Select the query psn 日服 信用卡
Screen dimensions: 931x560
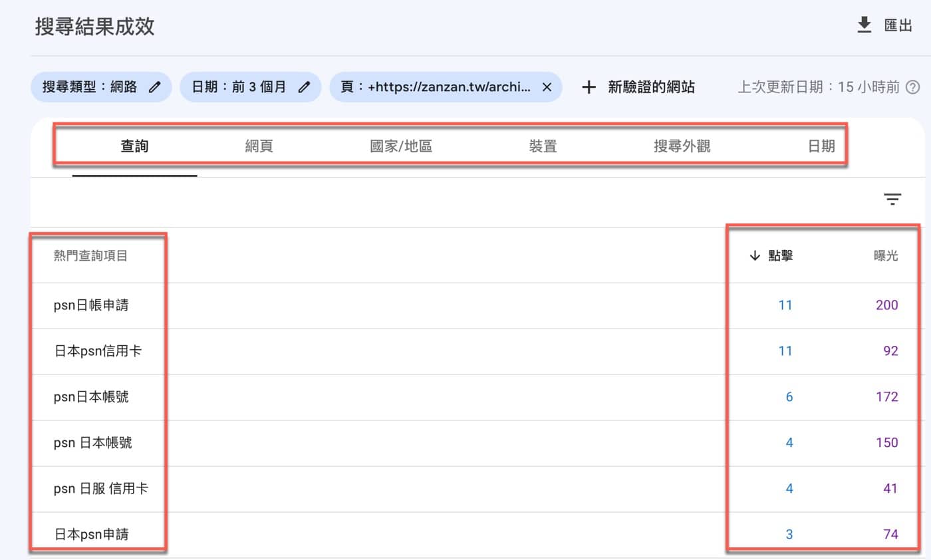point(101,489)
